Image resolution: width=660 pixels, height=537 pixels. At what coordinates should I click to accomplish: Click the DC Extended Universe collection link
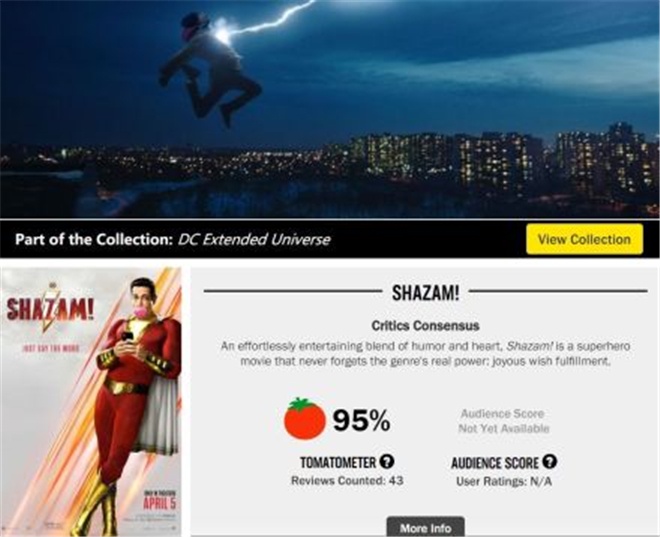tap(254, 239)
